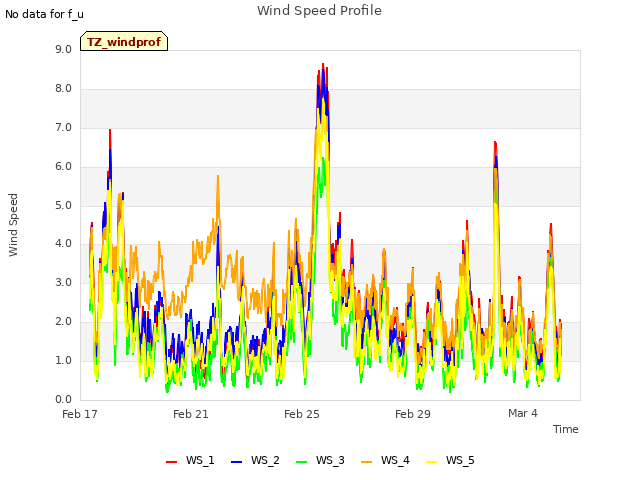Click the Feb 29 x-axis tick label
Image resolution: width=640 pixels, height=480 pixels.
click(413, 414)
